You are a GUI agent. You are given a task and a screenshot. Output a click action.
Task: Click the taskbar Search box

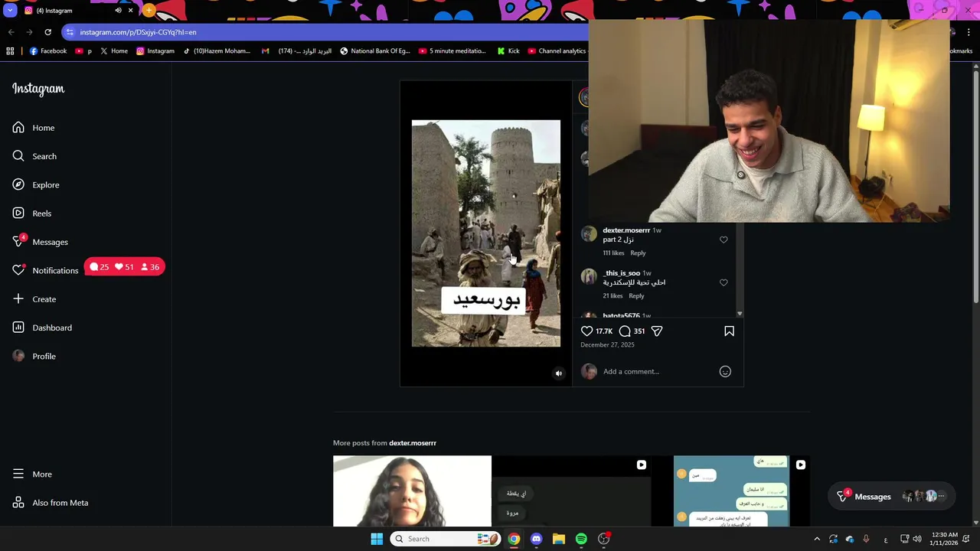446,539
